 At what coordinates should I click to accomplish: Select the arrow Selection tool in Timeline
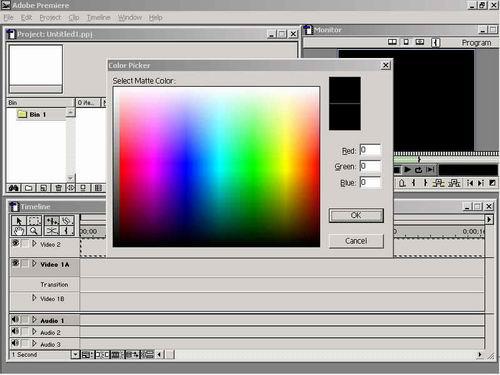click(19, 220)
